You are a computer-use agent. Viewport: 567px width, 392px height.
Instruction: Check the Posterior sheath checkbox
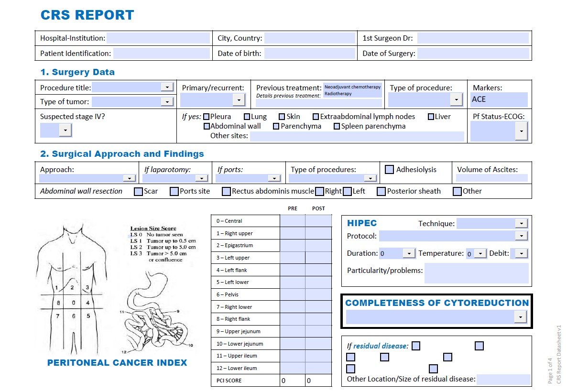click(381, 191)
